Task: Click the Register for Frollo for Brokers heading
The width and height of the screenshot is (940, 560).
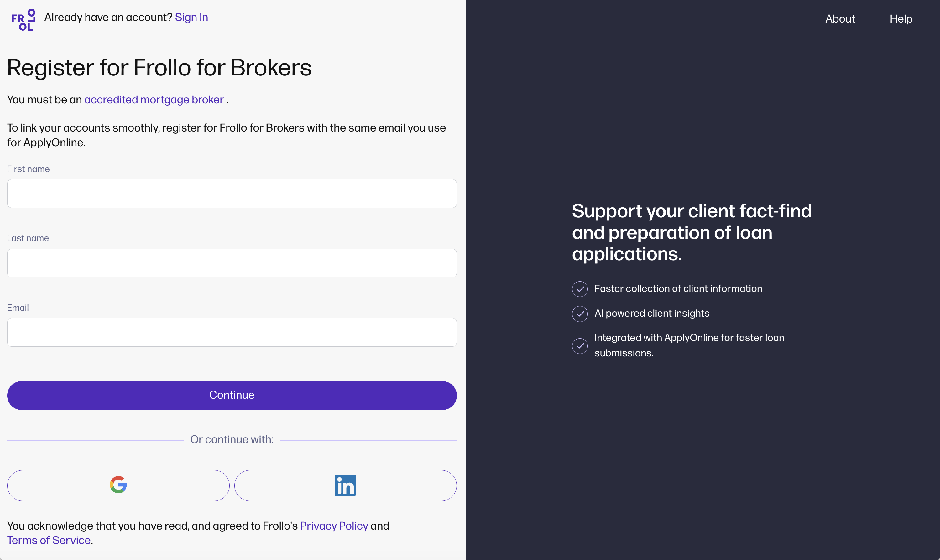Action: click(x=159, y=68)
